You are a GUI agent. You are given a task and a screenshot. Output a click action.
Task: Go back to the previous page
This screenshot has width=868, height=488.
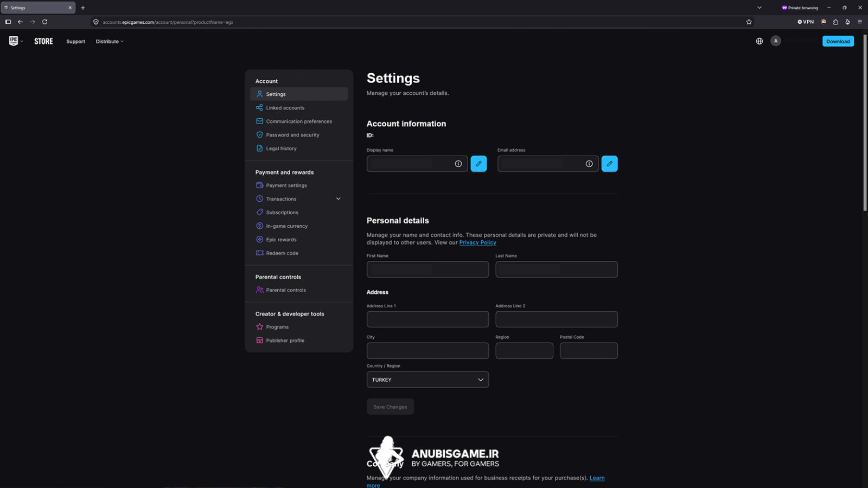pyautogui.click(x=20, y=22)
